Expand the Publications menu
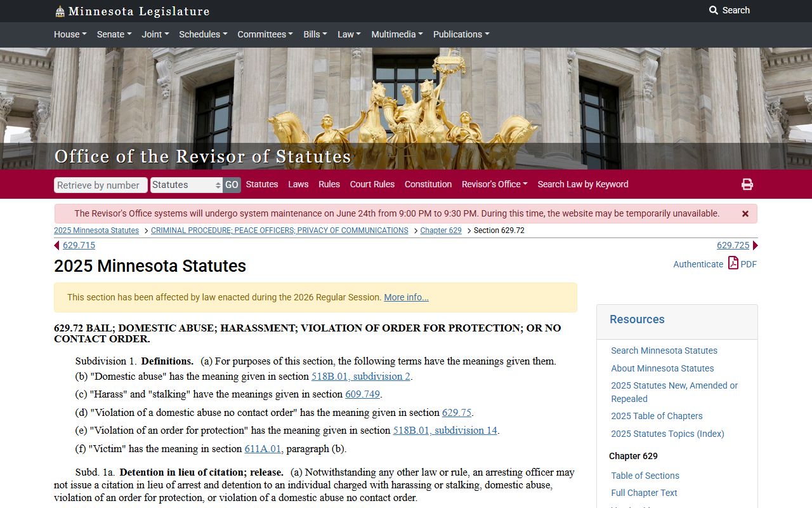Image resolution: width=812 pixels, height=508 pixels. 461,34
